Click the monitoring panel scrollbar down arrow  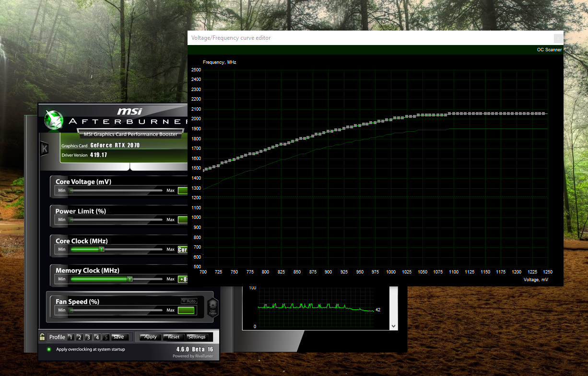[x=394, y=326]
